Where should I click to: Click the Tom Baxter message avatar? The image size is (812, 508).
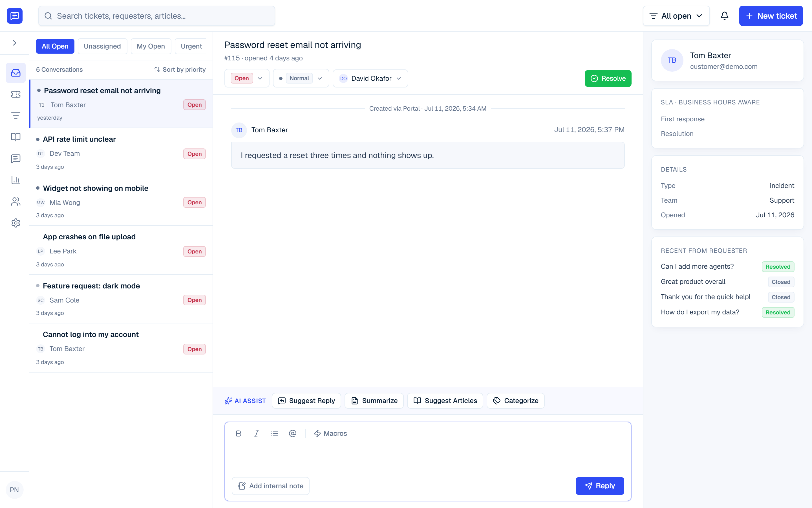point(239,130)
